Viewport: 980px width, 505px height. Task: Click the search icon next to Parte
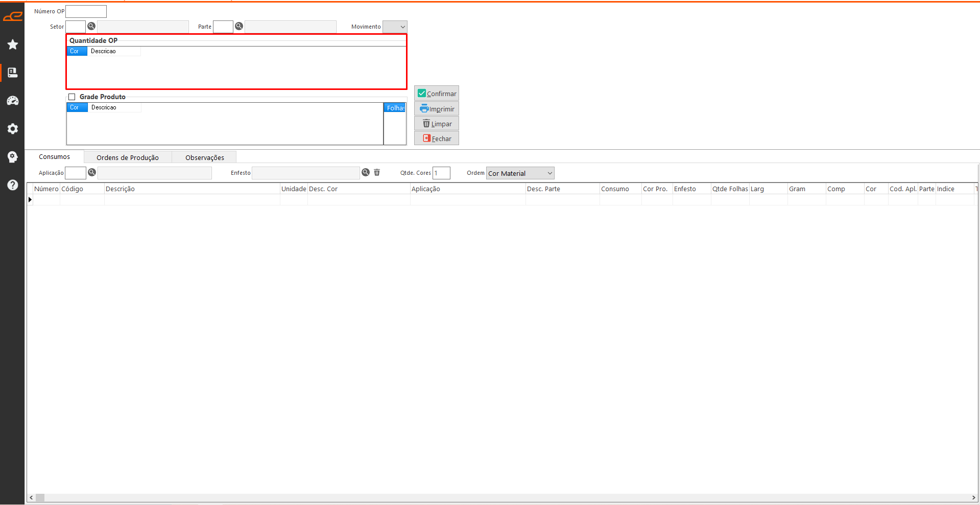239,27
